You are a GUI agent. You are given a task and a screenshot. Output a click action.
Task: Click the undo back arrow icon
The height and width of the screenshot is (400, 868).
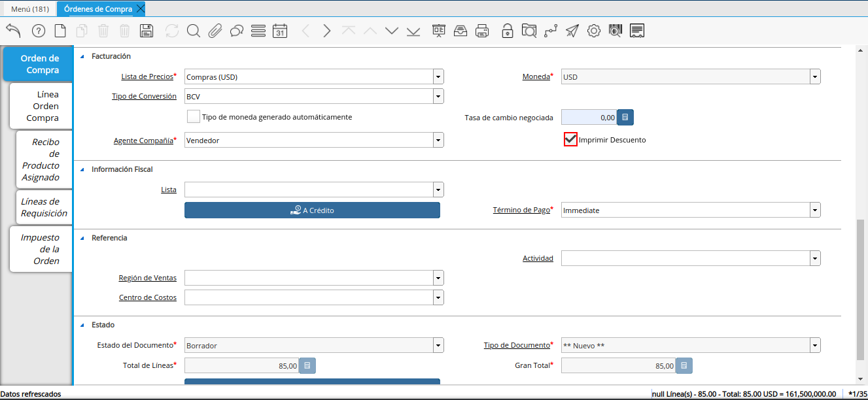pyautogui.click(x=13, y=31)
